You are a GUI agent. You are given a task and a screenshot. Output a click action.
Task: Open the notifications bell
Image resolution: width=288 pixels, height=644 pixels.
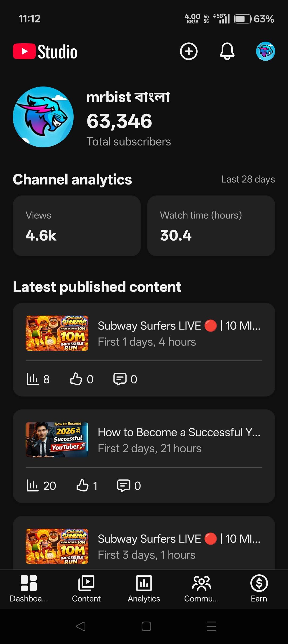pyautogui.click(x=227, y=51)
